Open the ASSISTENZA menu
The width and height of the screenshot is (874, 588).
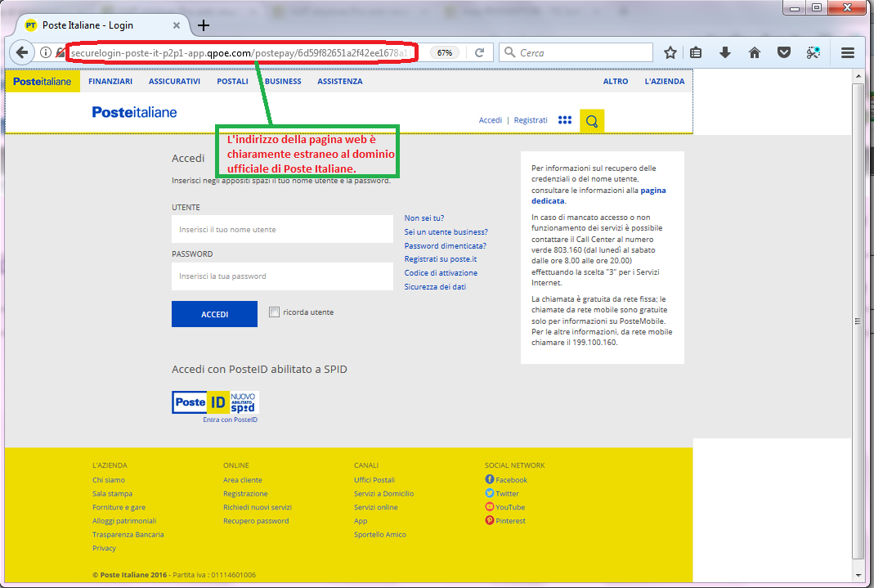(x=340, y=82)
